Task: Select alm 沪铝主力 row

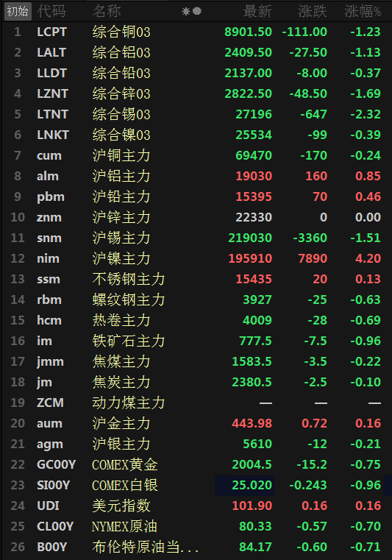Action: click(x=196, y=176)
